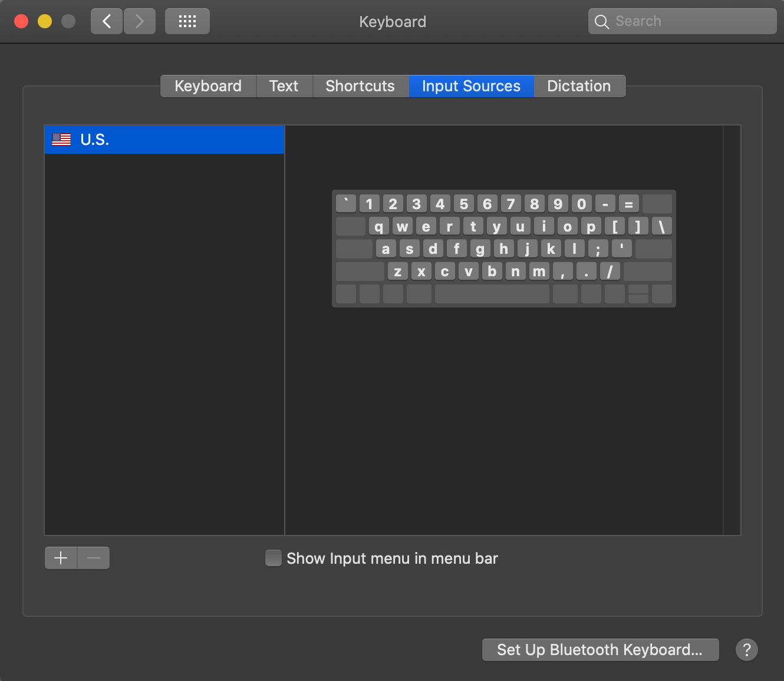This screenshot has height=681, width=784.
Task: Open the Dictation tab
Action: [579, 86]
